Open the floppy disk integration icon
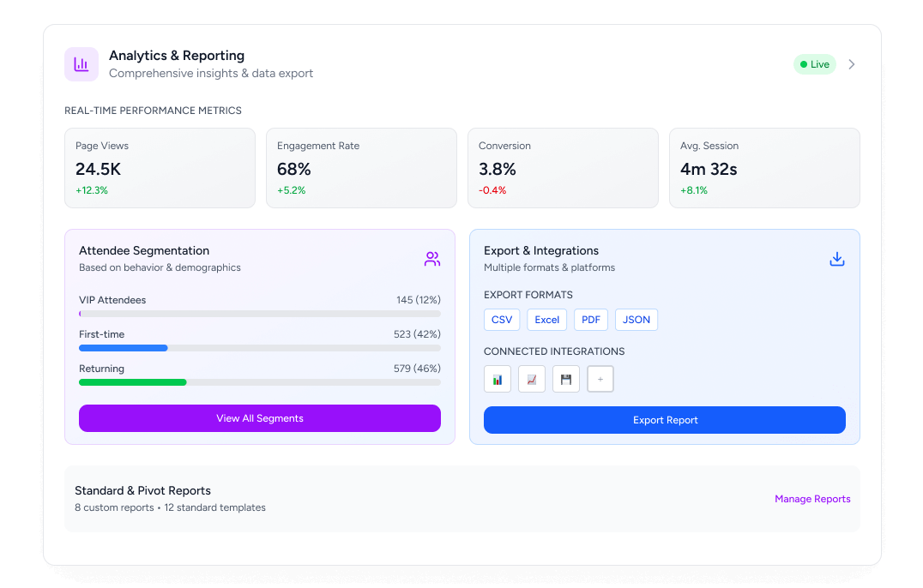Screen dimensions: 923x588 (x=565, y=379)
